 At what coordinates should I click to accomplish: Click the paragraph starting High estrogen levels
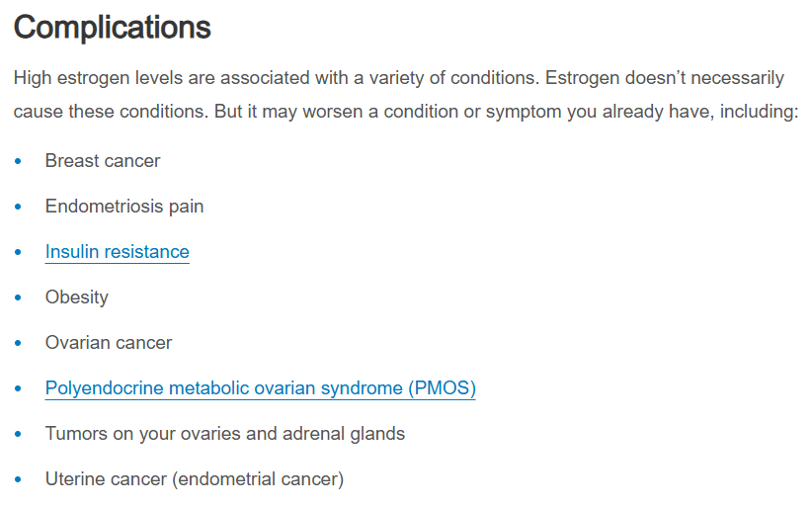(x=406, y=95)
